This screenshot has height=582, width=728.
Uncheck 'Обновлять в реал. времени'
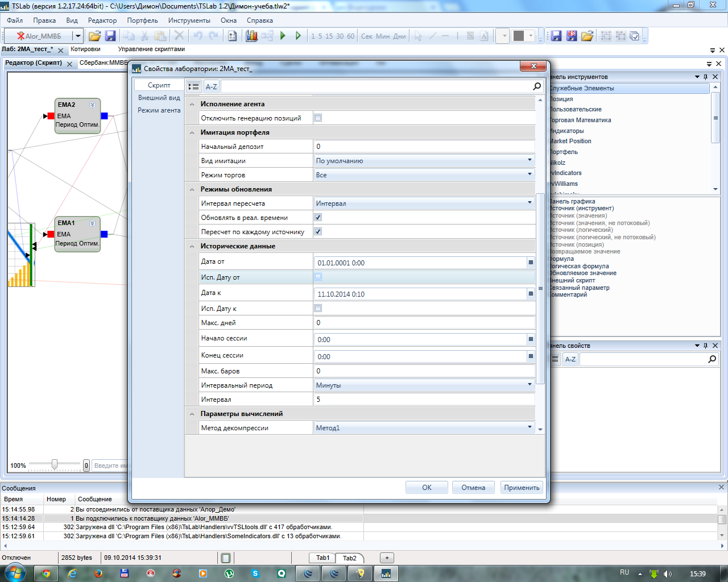(x=318, y=217)
